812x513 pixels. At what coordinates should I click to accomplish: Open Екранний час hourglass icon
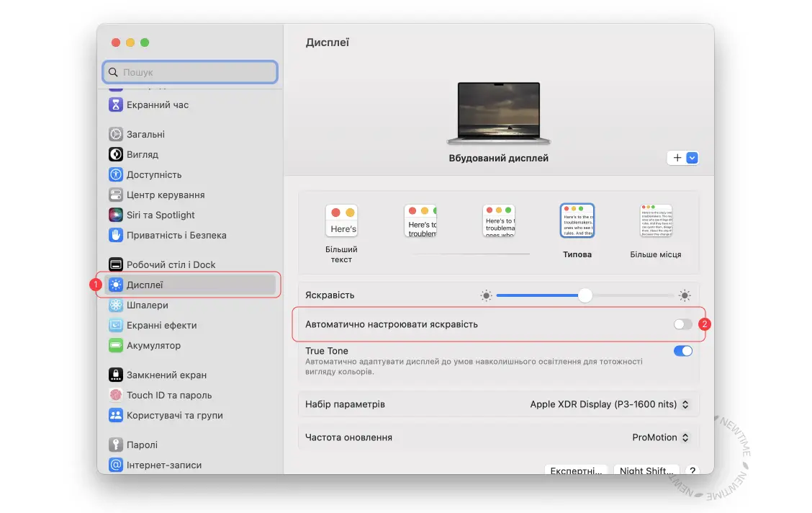pyautogui.click(x=115, y=104)
